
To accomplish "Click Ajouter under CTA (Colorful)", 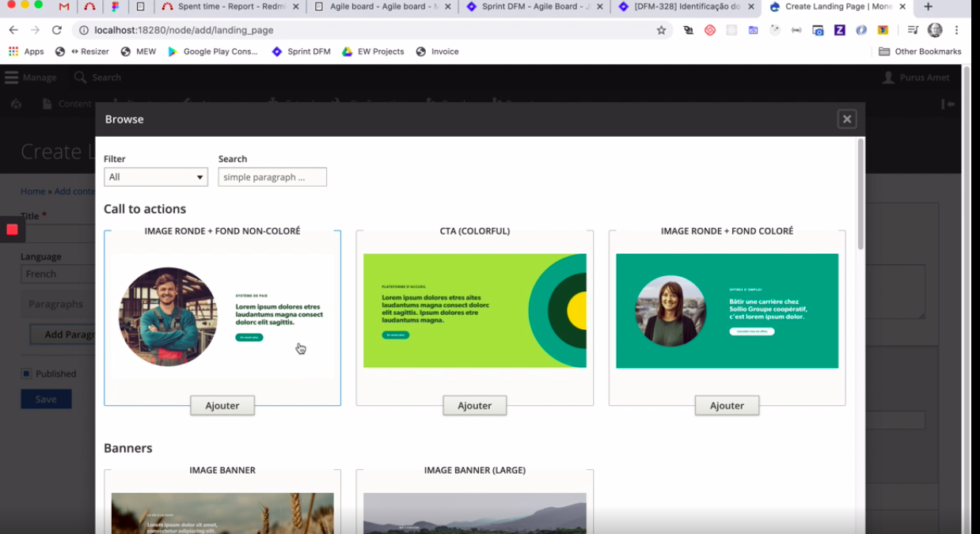I will 475,405.
